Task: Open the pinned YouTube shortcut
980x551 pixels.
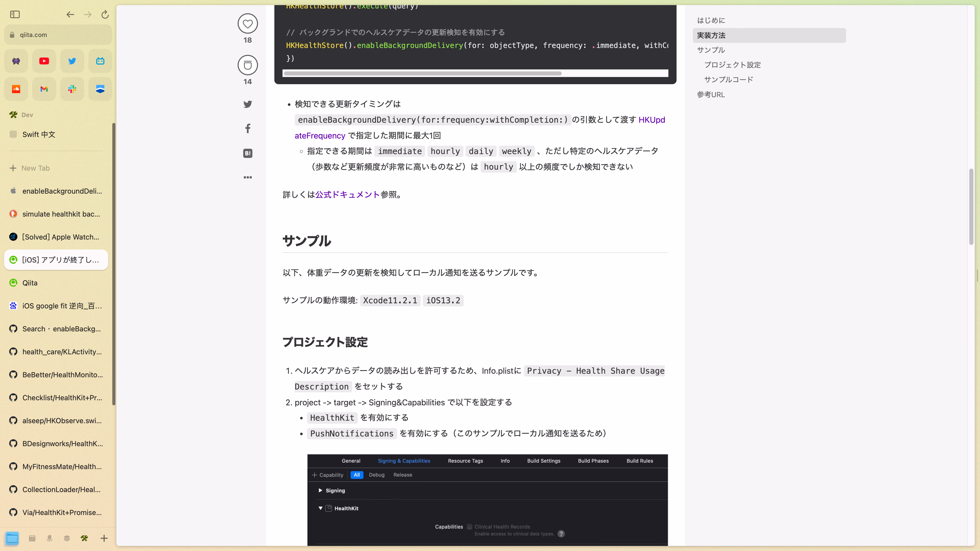Action: pyautogui.click(x=44, y=61)
